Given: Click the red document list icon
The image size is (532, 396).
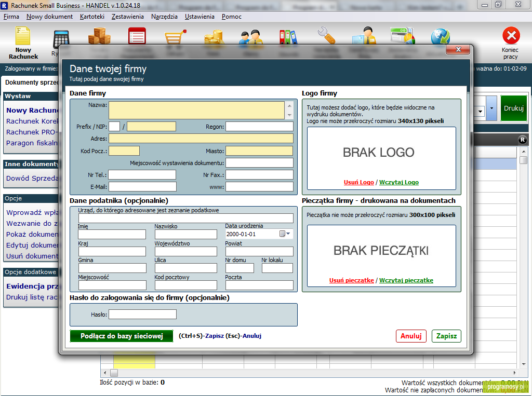Looking at the screenshot, I should pyautogui.click(x=137, y=36).
